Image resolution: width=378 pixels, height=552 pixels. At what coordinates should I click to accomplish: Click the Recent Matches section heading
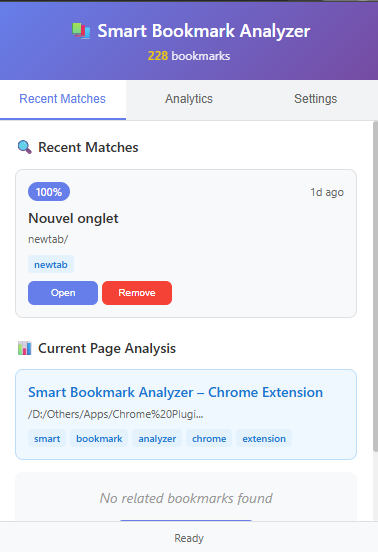[88, 147]
